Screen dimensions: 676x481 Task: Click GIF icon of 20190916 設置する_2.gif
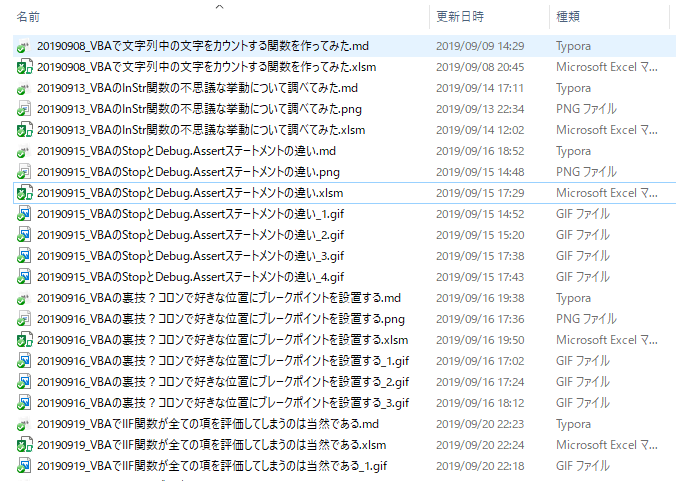point(24,382)
